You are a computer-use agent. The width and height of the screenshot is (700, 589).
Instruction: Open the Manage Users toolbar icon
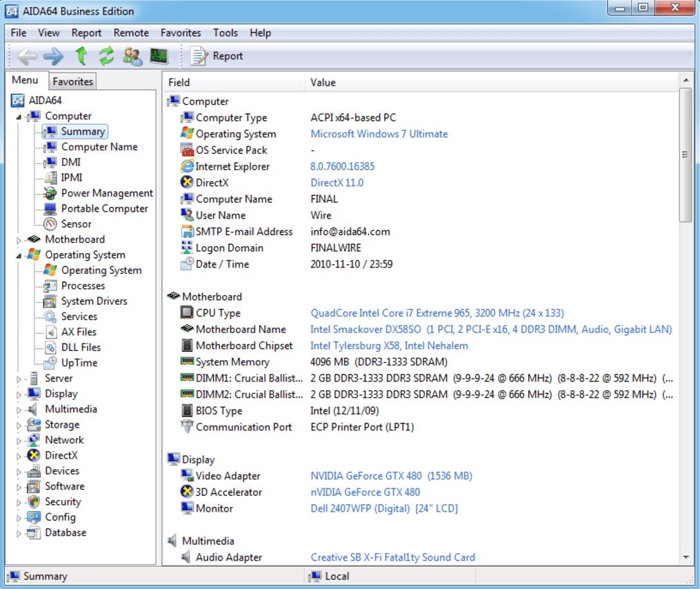click(x=132, y=56)
